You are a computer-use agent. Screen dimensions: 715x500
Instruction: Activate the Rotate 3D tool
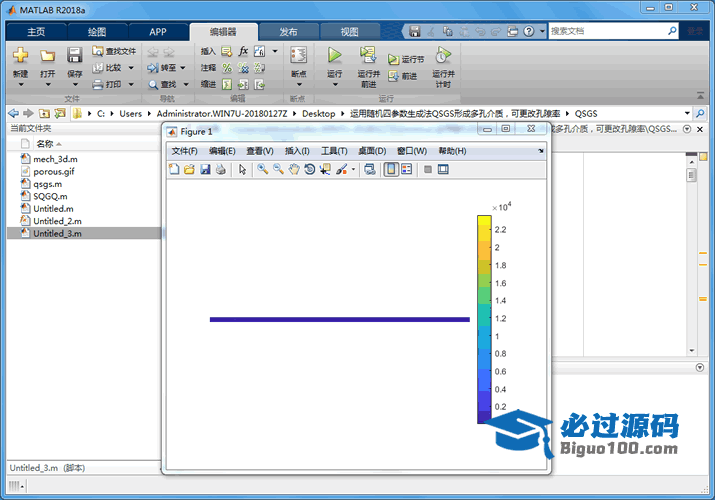tap(310, 170)
